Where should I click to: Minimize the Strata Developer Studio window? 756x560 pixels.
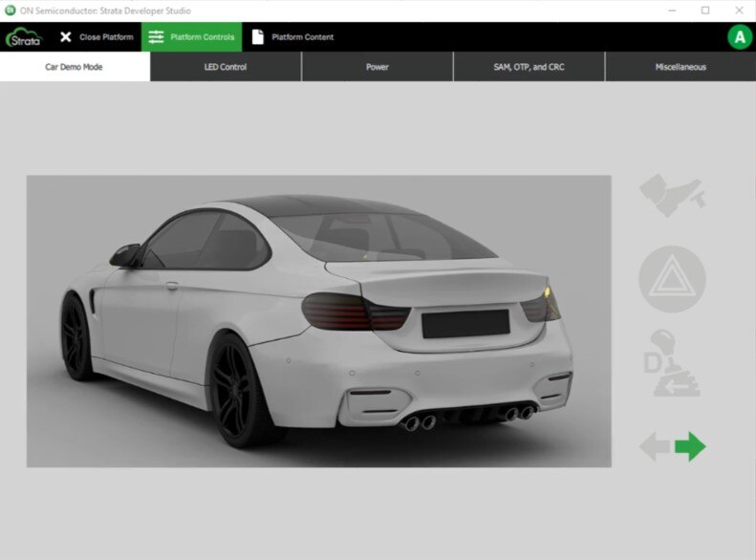coord(666,11)
